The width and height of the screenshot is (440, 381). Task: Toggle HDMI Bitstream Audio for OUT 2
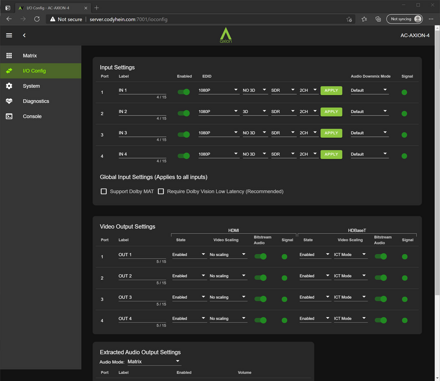point(260,278)
